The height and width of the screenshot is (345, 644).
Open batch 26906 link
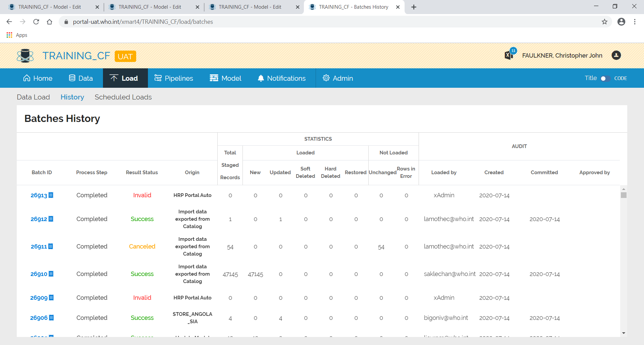pos(39,318)
